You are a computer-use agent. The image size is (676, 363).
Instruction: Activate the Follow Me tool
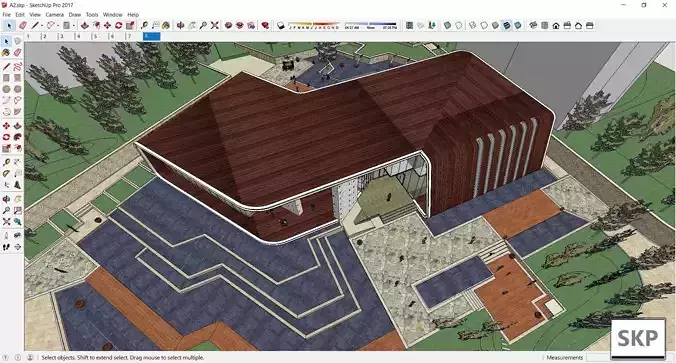coord(17,137)
